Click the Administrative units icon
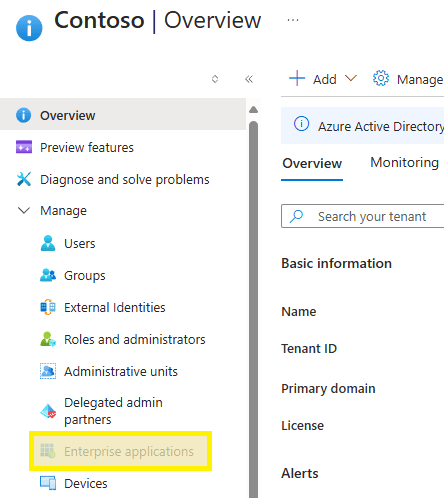Image resolution: width=444 pixels, height=498 pixels. pyautogui.click(x=48, y=371)
